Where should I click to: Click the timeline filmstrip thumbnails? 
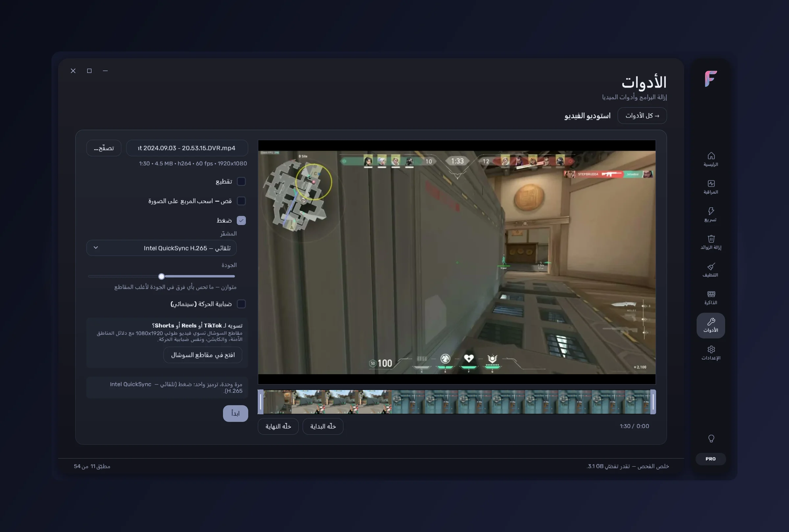(457, 402)
